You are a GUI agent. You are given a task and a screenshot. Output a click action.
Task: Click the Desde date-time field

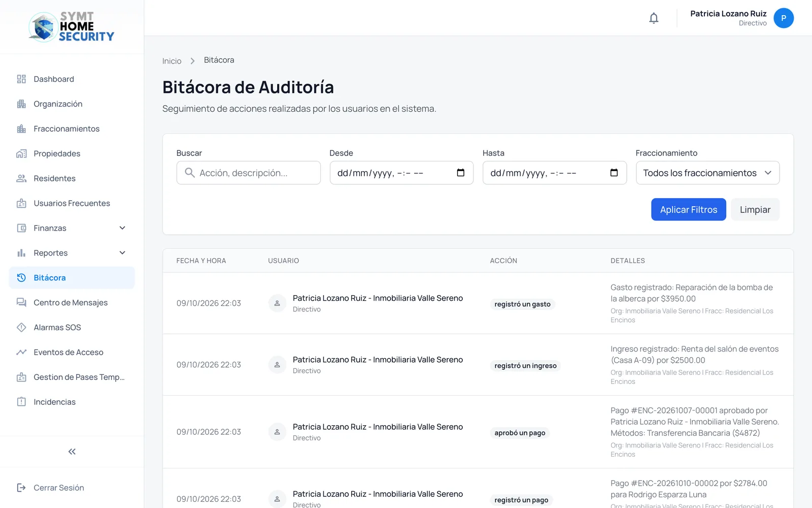point(401,173)
